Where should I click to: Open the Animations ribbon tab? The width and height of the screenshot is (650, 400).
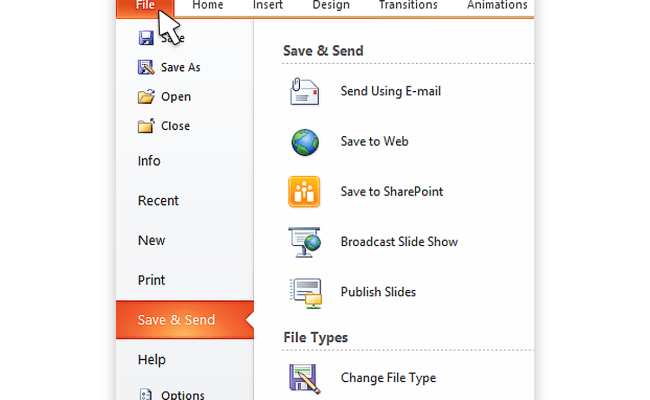(x=497, y=5)
